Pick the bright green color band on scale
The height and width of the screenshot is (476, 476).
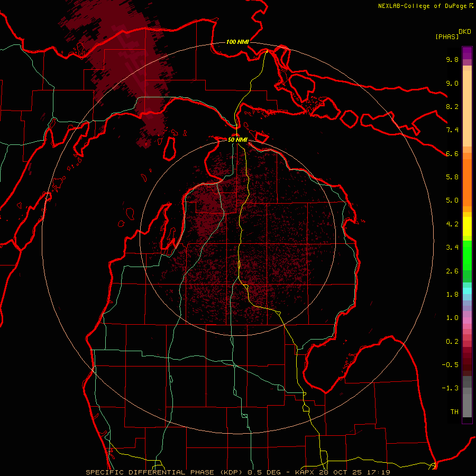coord(467,255)
